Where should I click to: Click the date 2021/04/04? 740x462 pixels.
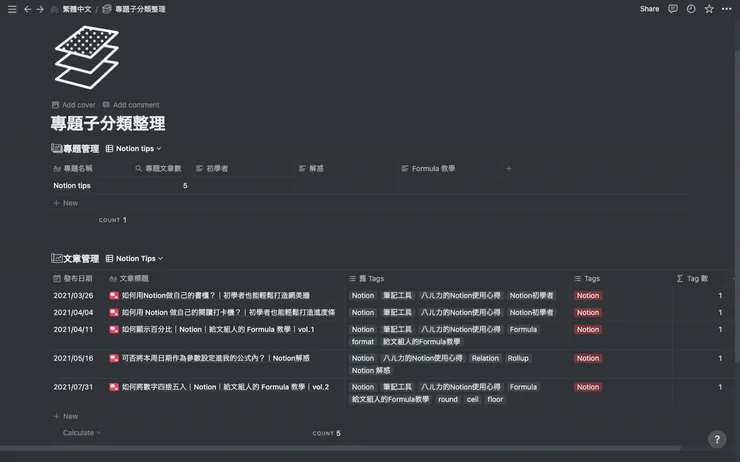[x=73, y=312]
